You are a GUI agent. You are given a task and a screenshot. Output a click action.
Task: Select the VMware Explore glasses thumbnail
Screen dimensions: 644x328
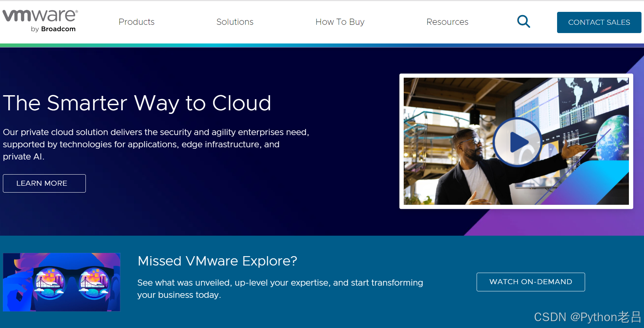pyautogui.click(x=61, y=282)
